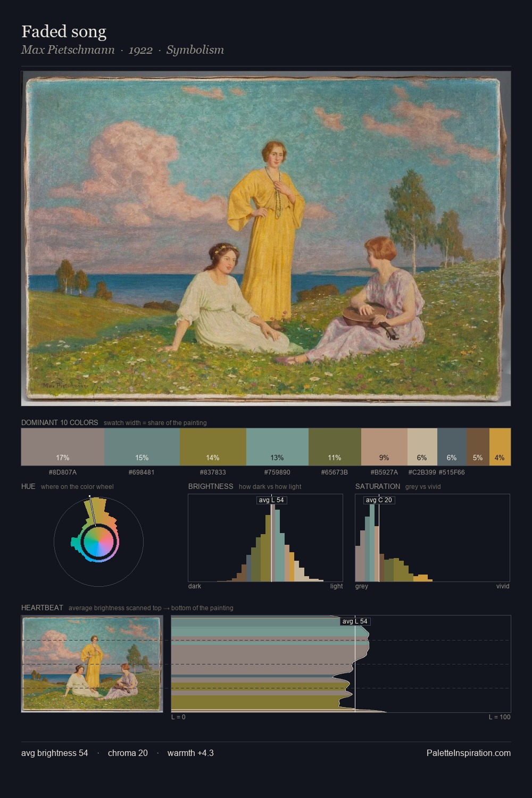Click the 'dark' axis label
This screenshot has width=532, height=798.
[195, 586]
